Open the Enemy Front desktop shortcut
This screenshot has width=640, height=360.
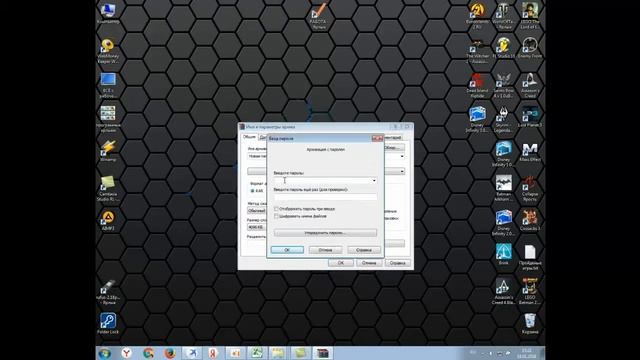tap(530, 48)
